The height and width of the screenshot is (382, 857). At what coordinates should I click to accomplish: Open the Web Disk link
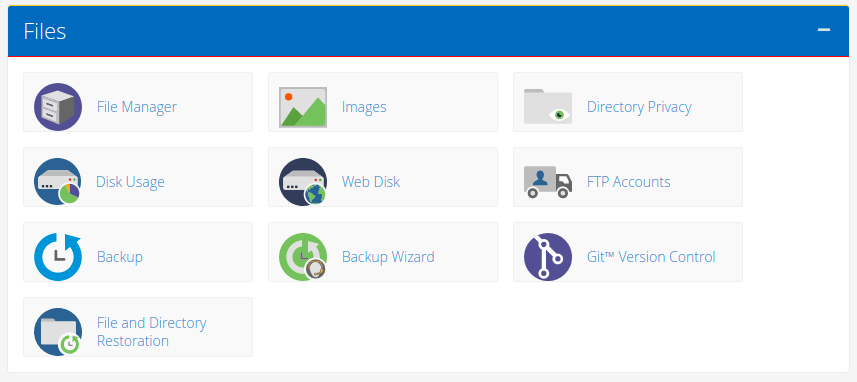(x=371, y=181)
